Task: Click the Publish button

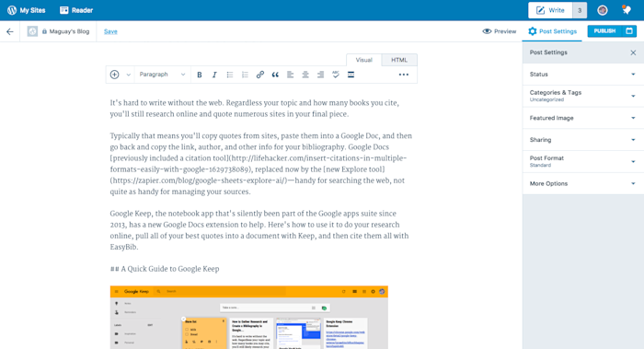Action: pyautogui.click(x=605, y=31)
